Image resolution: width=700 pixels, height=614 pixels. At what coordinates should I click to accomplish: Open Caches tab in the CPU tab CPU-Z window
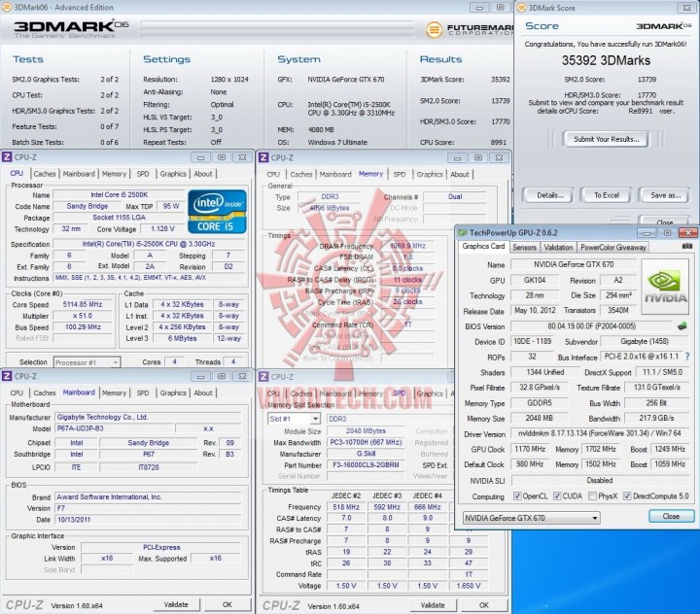pyautogui.click(x=45, y=174)
